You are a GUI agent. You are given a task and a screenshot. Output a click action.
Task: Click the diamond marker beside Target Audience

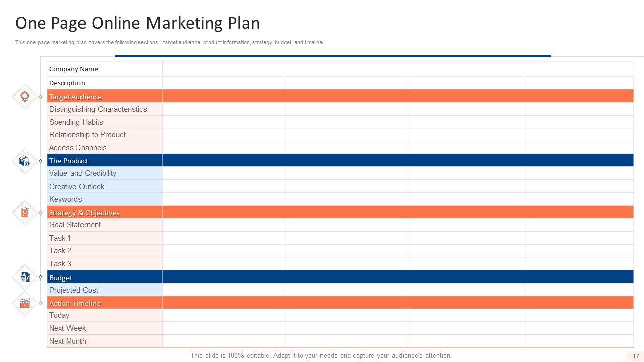click(x=41, y=97)
